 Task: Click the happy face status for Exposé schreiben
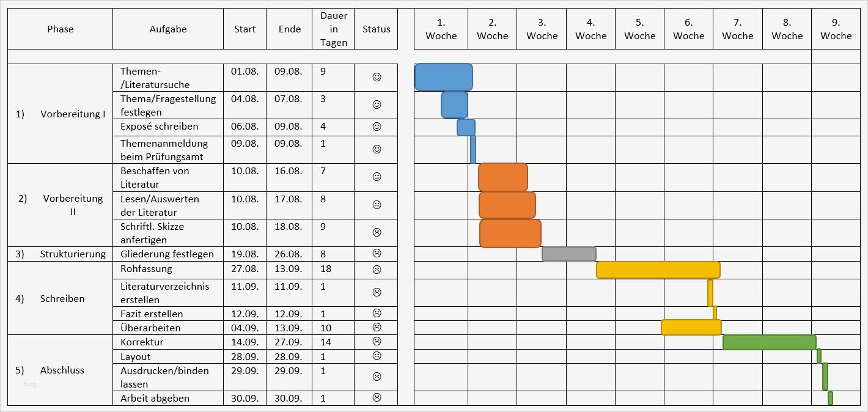[377, 127]
